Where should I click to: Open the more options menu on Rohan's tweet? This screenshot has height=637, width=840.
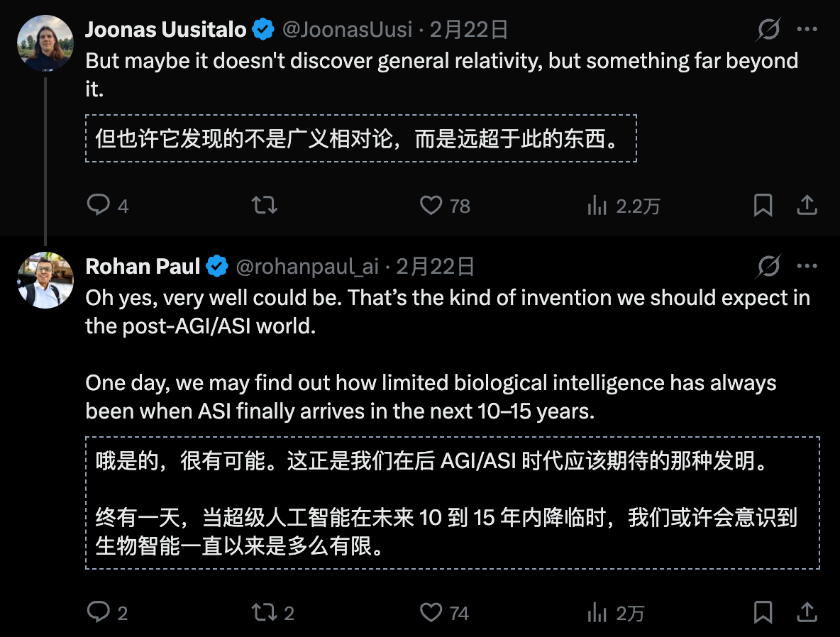(x=808, y=266)
